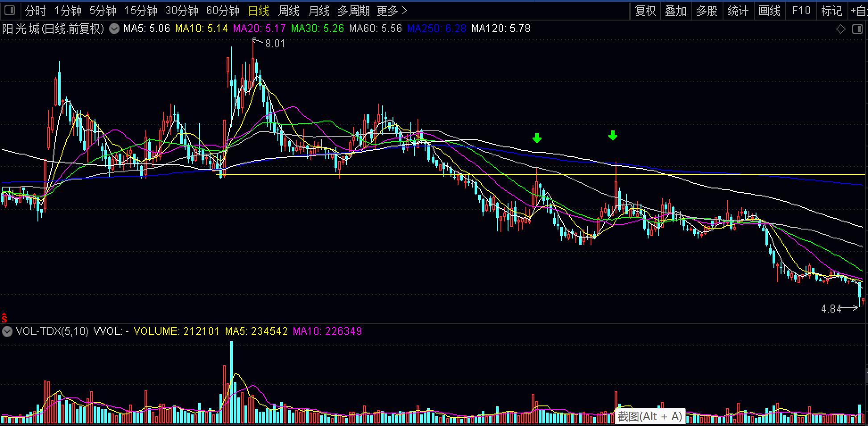Click the 统计 statistics button
Screen dimensions: 868x426
[x=738, y=11]
